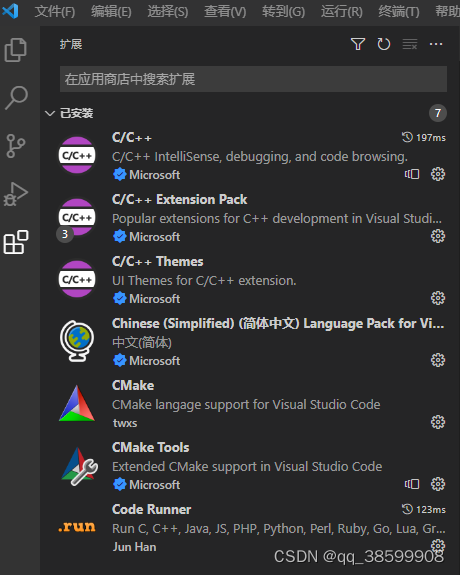Click the 中文(简体) description text
The width and height of the screenshot is (460, 575).
pos(142,342)
